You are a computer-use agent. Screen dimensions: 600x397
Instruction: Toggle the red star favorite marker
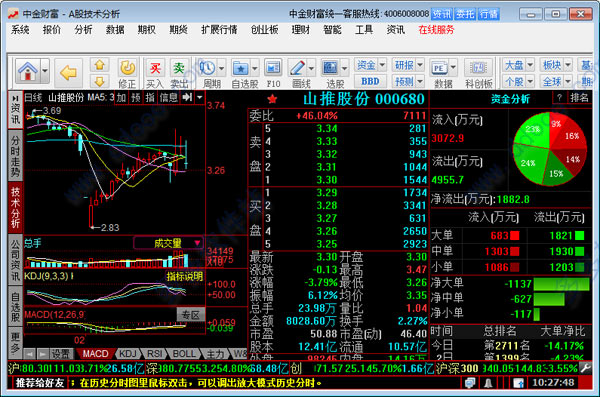pyautogui.click(x=272, y=100)
